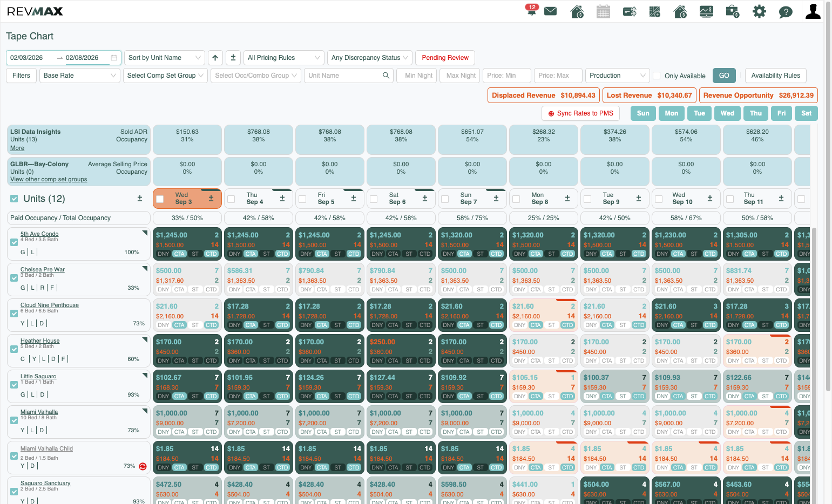
Task: Toggle the Units (12) select-all checkbox
Action: click(x=14, y=199)
